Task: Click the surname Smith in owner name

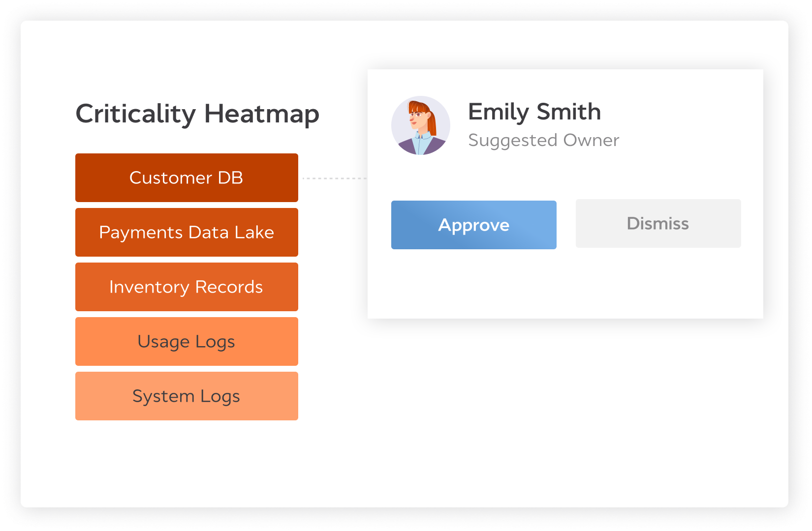Action: tap(568, 112)
